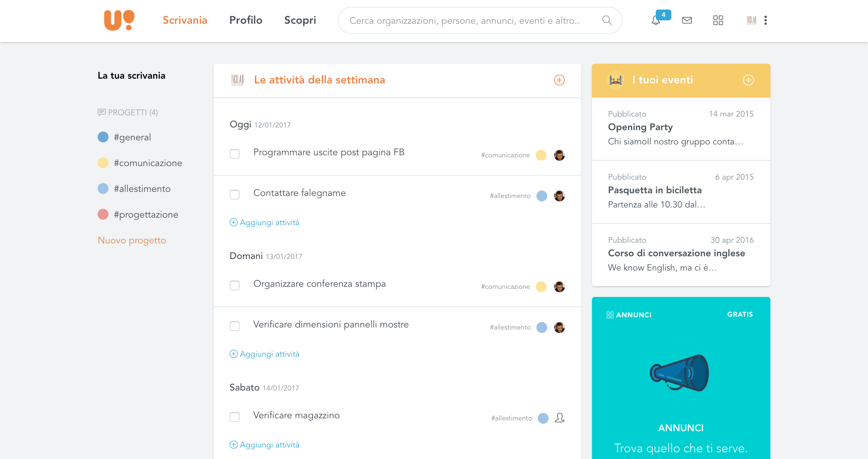Mark Contattare falegname as done
The height and width of the screenshot is (459, 868).
235,195
